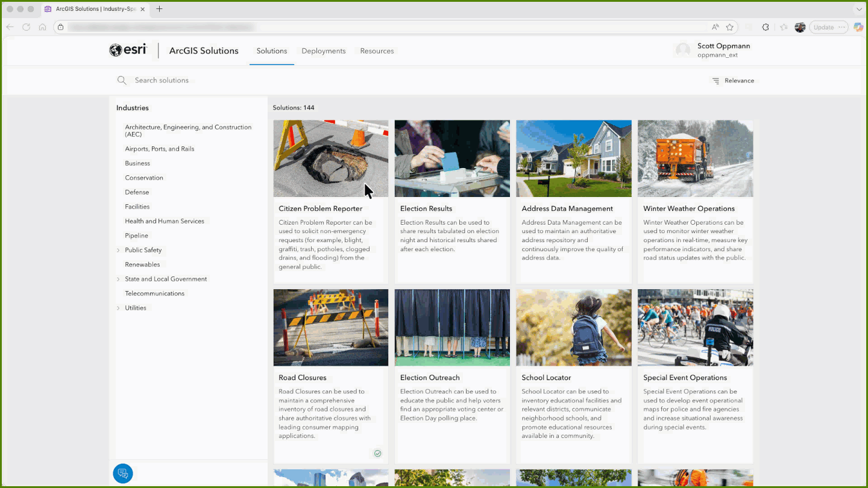Expand the State and Local Government chevron

[x=118, y=279]
